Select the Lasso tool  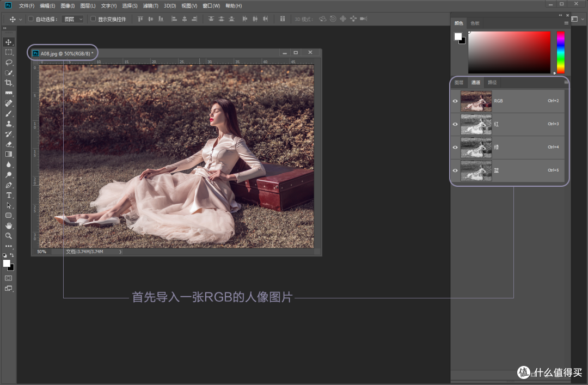click(x=8, y=62)
